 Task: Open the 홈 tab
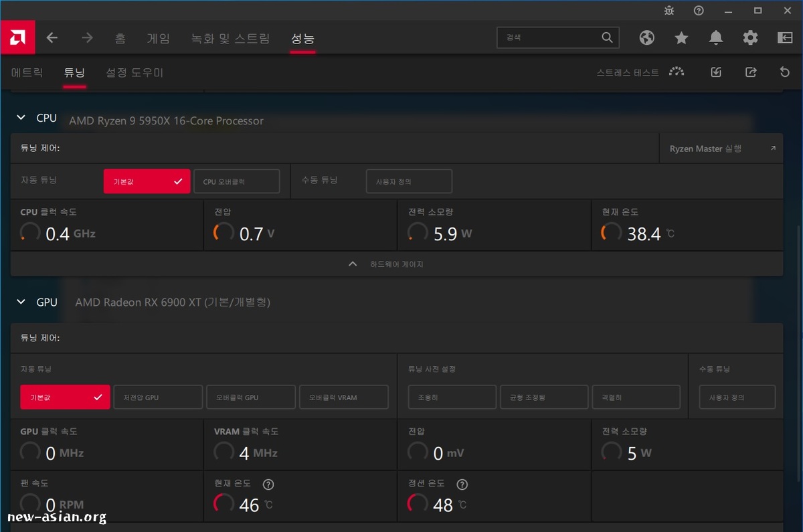click(x=120, y=38)
